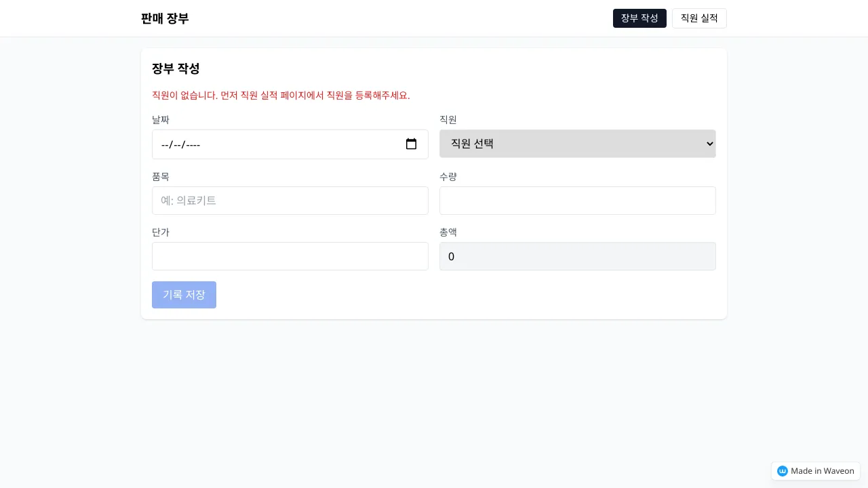Focus the 수량 input box

click(x=577, y=201)
